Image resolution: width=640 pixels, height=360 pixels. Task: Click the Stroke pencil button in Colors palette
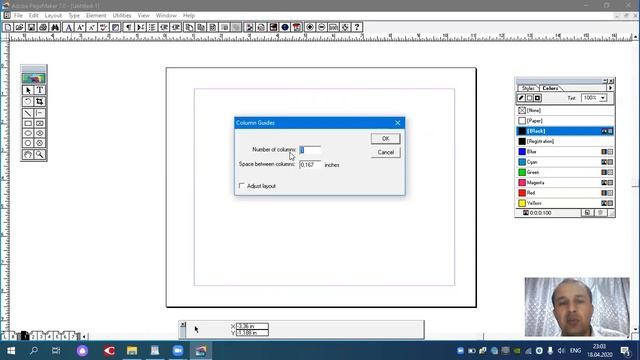pos(521,98)
